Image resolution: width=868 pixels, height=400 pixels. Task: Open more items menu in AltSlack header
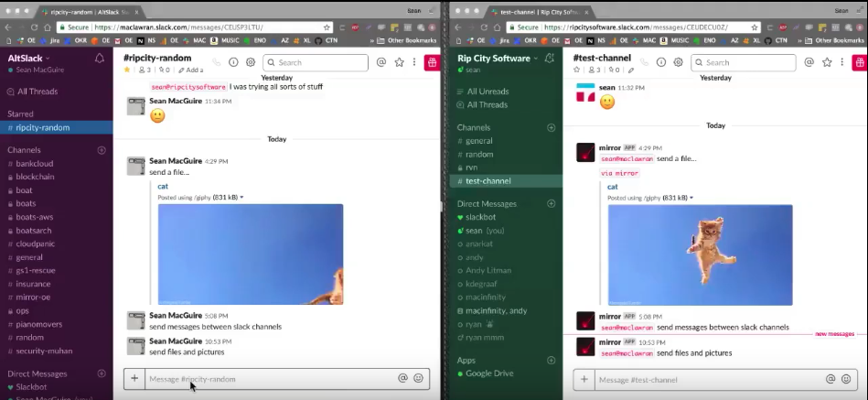pos(414,62)
